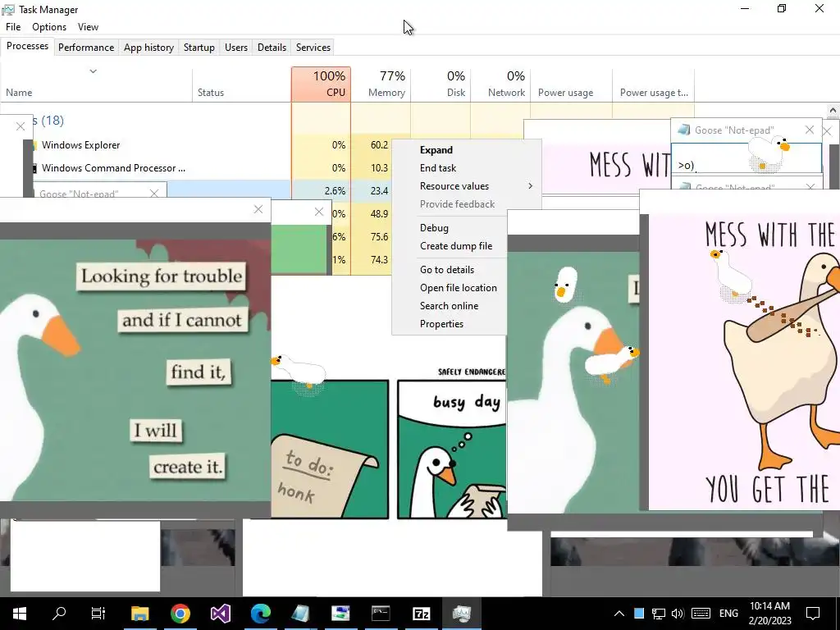Open the volume speaker tray icon

coord(678,614)
